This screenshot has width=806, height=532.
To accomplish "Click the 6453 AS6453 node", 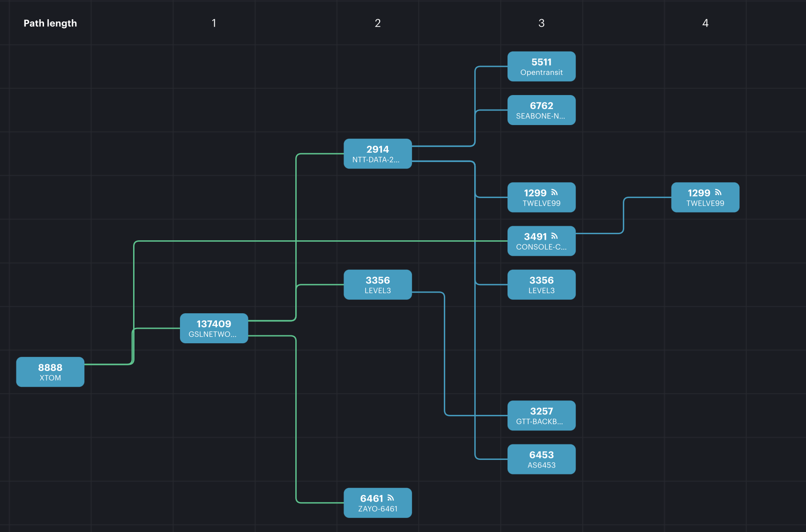I will 541,459.
